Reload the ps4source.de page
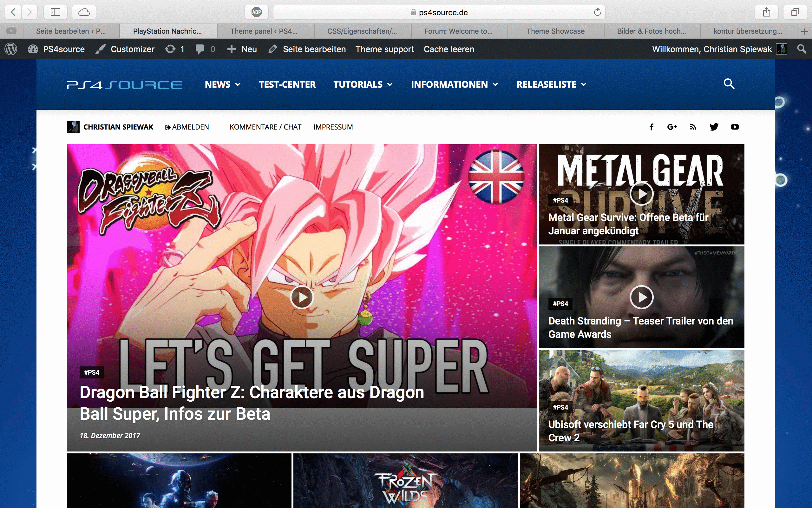812x508 pixels. 597,12
